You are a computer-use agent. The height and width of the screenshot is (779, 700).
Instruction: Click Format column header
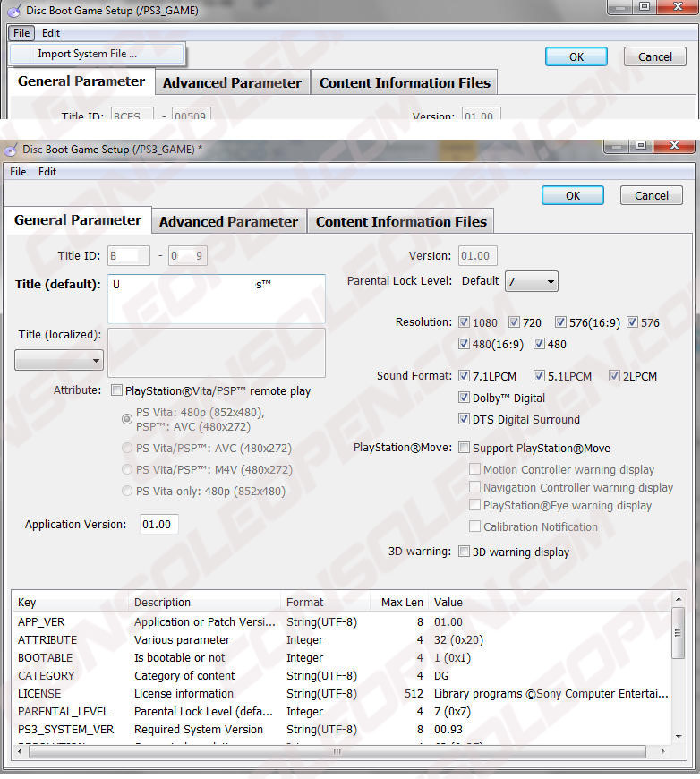[326, 602]
